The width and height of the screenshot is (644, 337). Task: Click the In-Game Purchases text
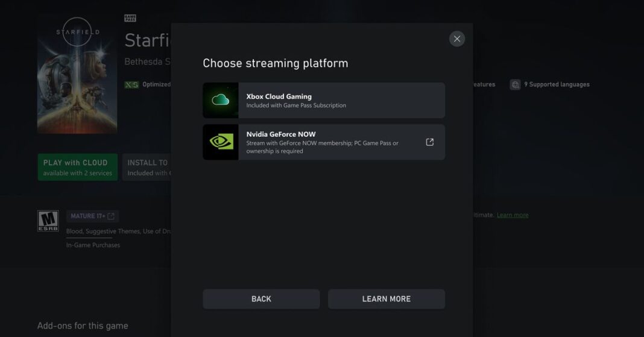[93, 245]
